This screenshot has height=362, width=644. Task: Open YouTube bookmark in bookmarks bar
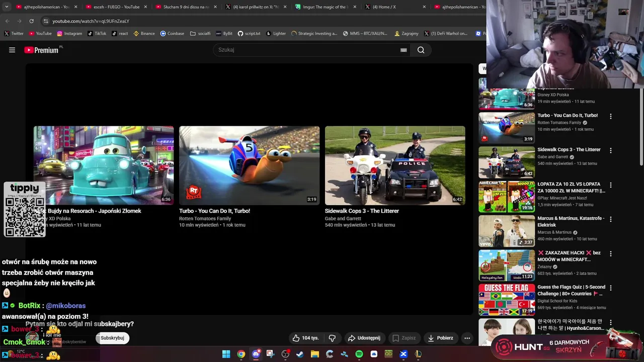[x=40, y=34]
